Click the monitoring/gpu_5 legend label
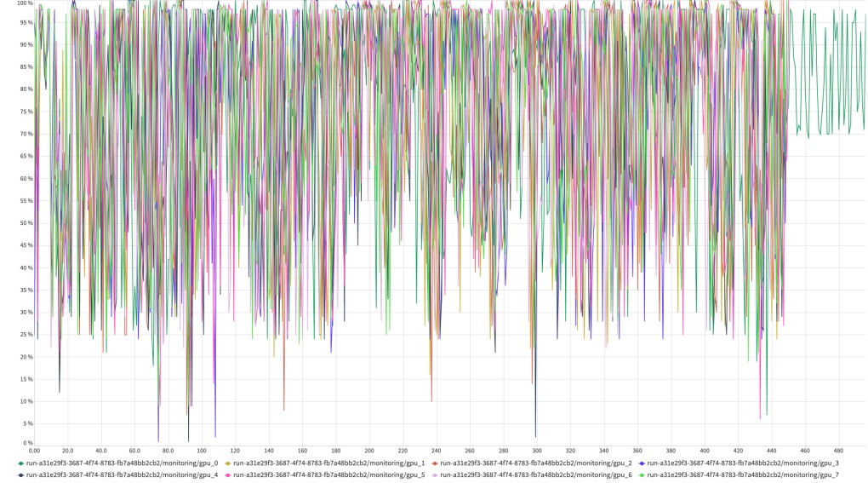Viewport: 868px width, 483px height. 328,474
